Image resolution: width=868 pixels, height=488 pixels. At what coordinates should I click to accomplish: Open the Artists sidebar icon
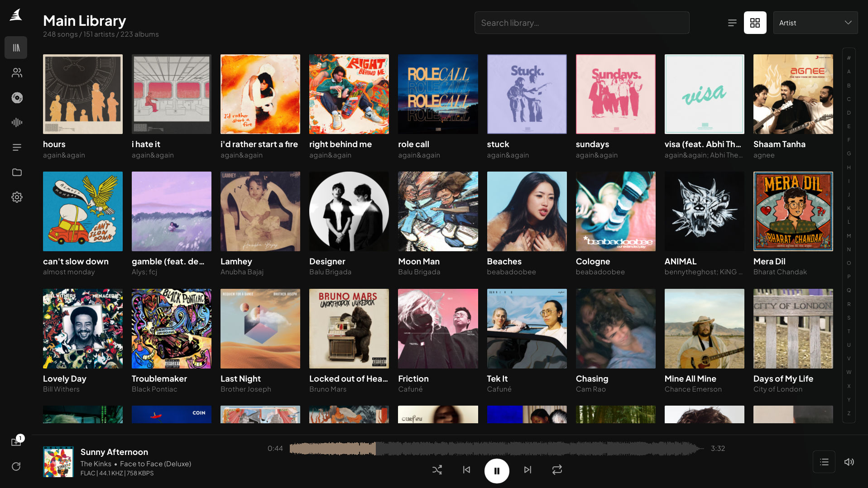pos(17,72)
